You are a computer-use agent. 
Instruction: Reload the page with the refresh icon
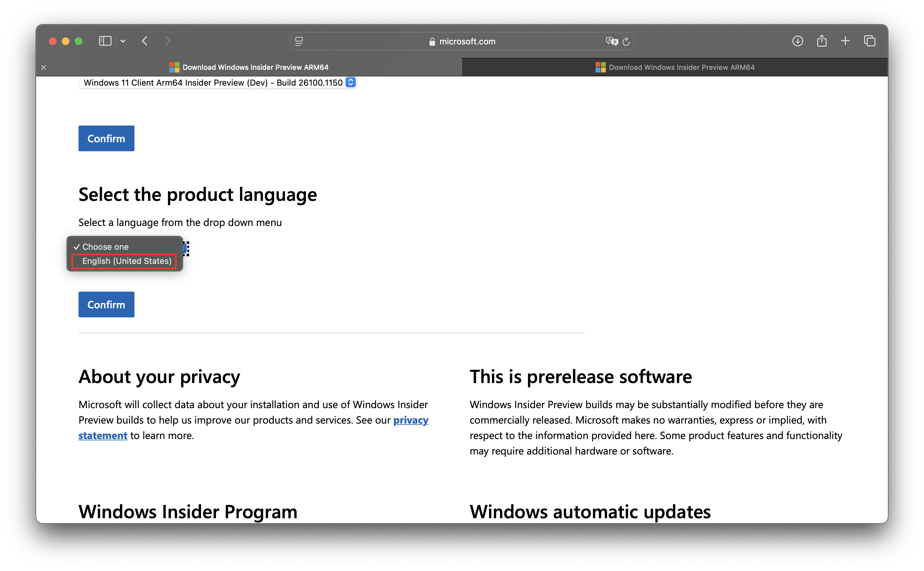[x=626, y=41]
